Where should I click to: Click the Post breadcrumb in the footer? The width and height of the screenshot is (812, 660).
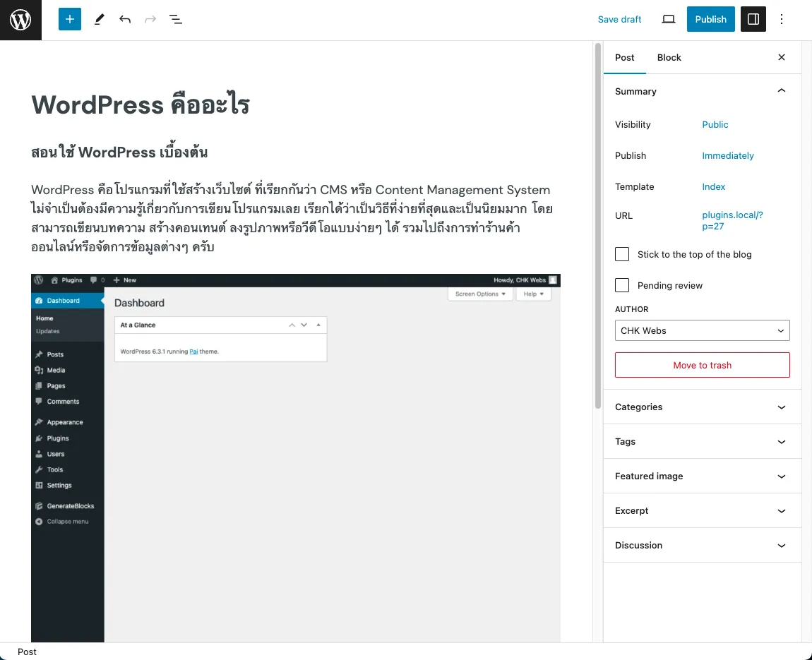coord(27,652)
